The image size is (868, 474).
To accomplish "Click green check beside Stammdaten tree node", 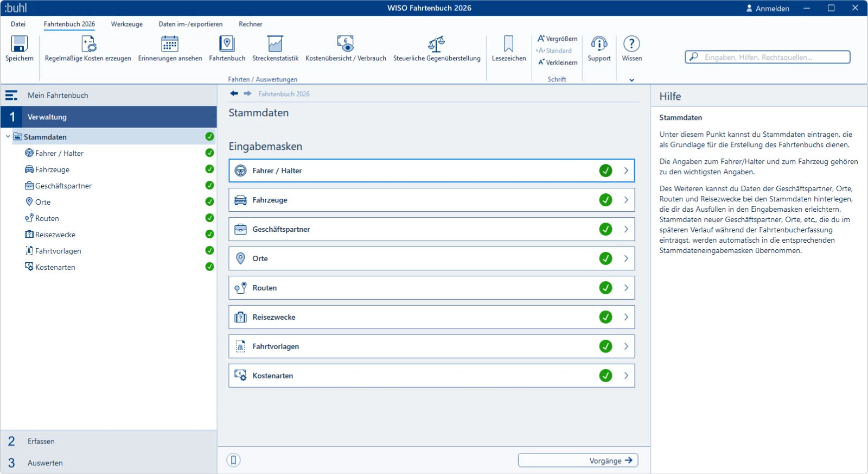I will (x=209, y=136).
